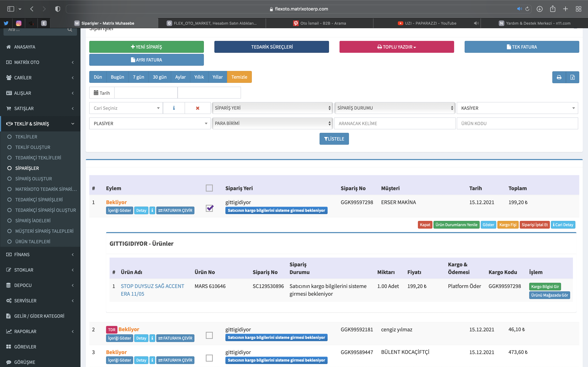Click the red X clear customer icon
Image resolution: width=588 pixels, height=367 pixels.
click(198, 108)
